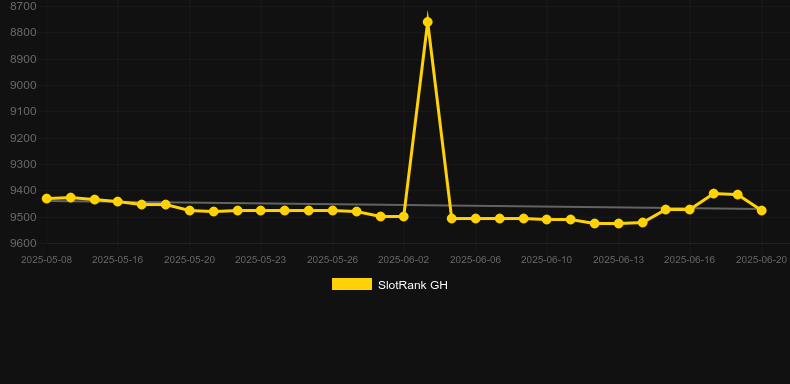Click the 9600 y-axis label

23,243
